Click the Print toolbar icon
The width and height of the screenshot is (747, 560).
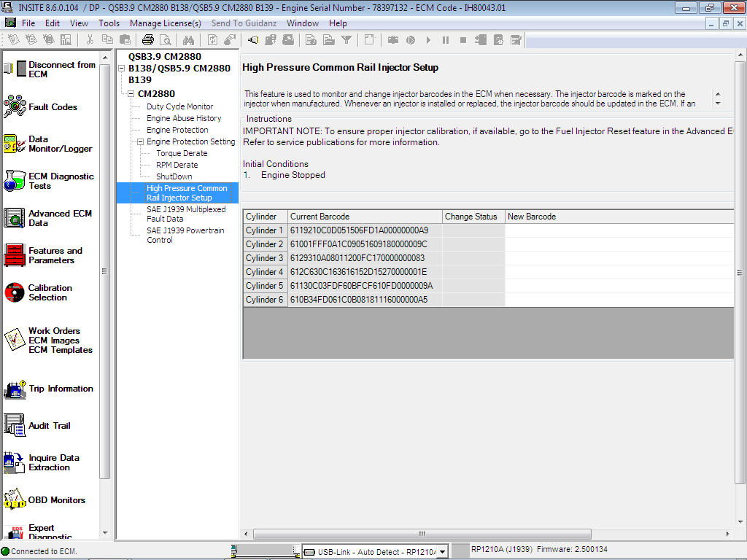tap(150, 40)
